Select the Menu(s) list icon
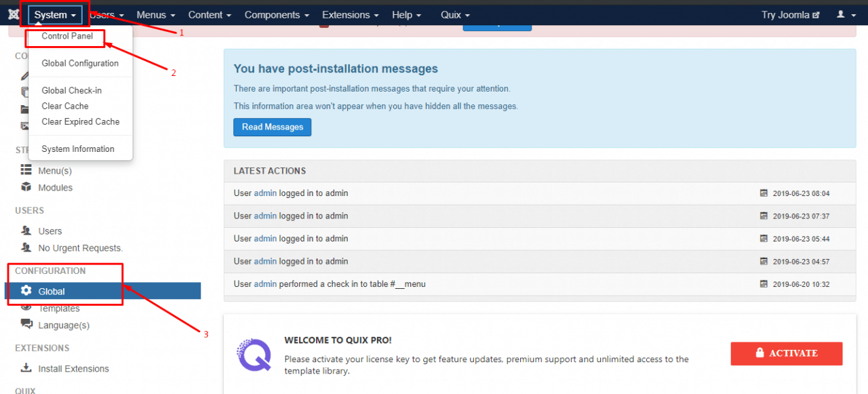This screenshot has height=394, width=868. (25, 170)
